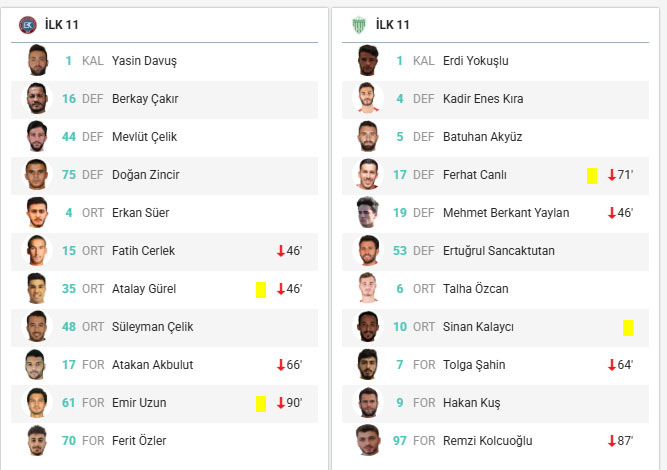Click Ferit Özler's player photo
667x470 pixels.
tap(38, 441)
